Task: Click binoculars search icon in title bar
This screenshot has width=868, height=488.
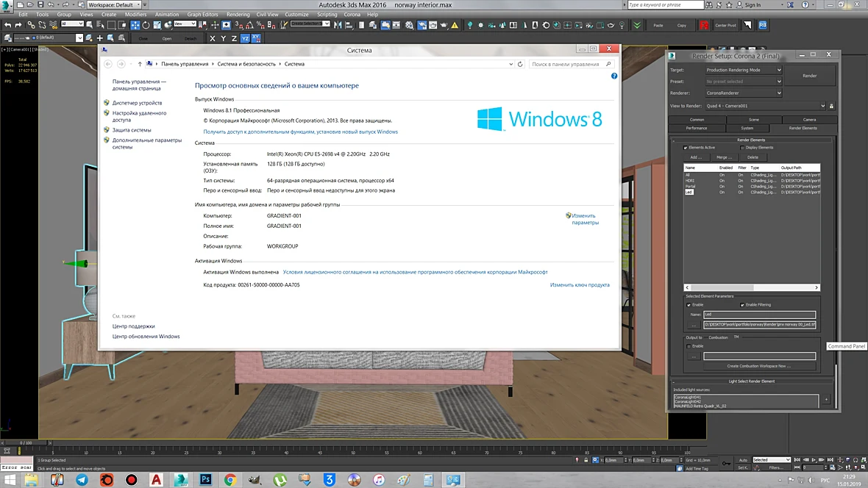Action: [708, 4]
